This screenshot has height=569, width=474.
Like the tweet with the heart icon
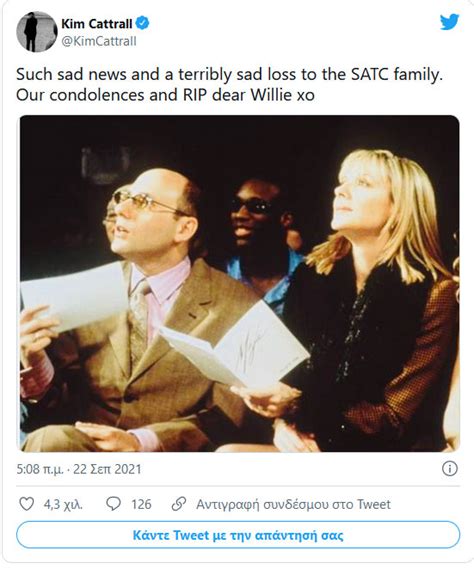point(26,504)
